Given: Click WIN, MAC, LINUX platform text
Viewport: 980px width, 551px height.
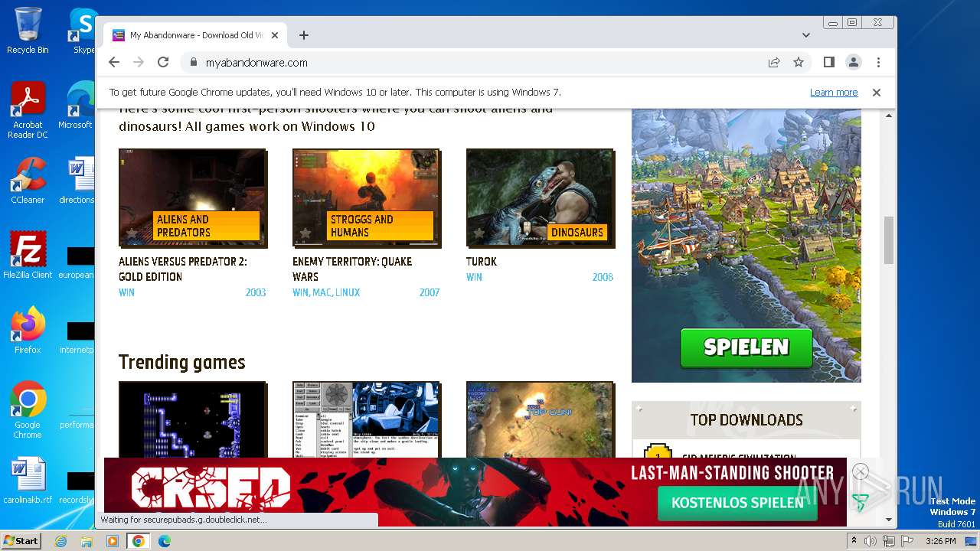Looking at the screenshot, I should click(326, 292).
